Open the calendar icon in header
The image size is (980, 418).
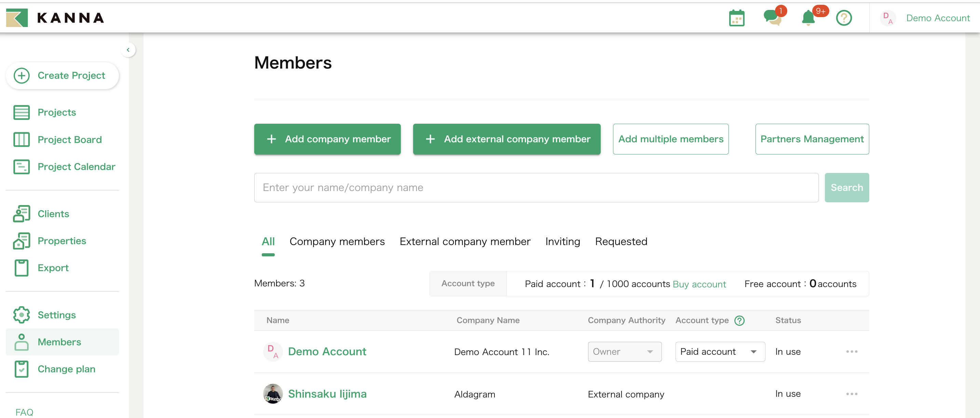(x=736, y=18)
